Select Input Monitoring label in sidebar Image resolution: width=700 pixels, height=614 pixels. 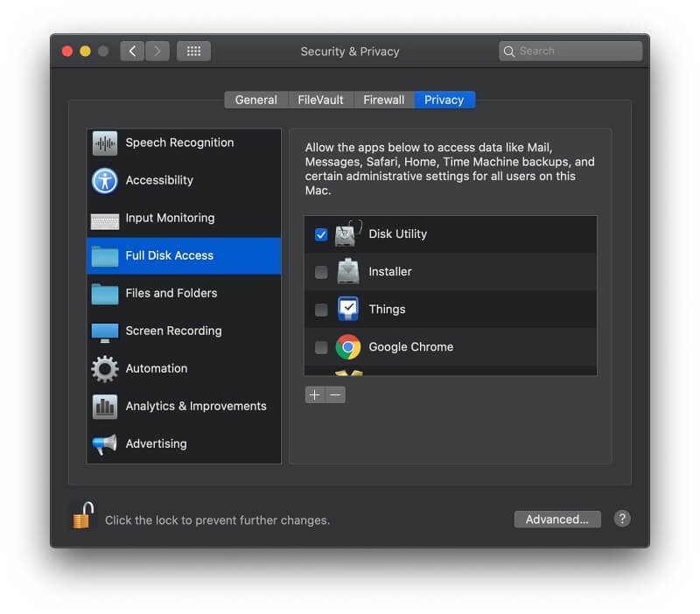click(170, 218)
